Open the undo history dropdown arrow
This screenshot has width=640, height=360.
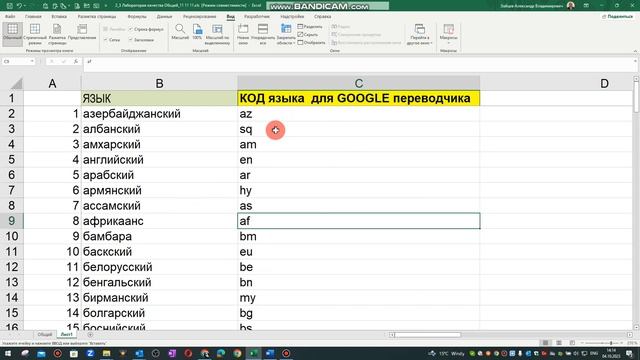pyautogui.click(x=25, y=6)
